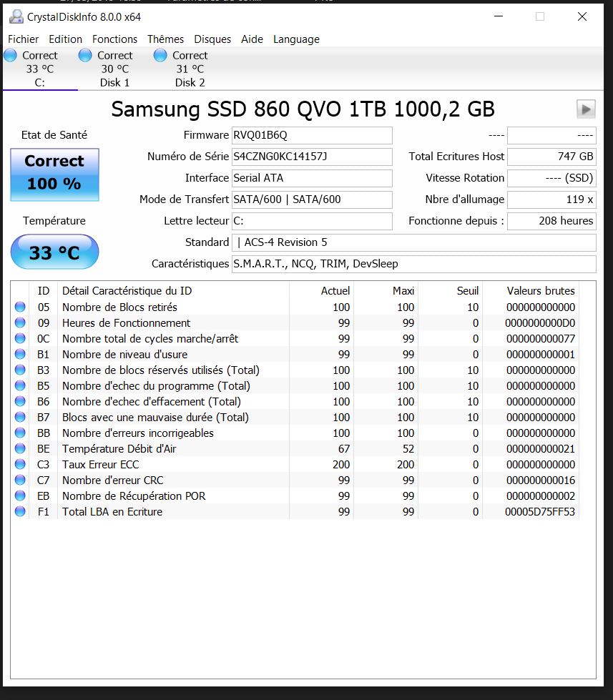Click the Détail Caractéristique du ID column header

click(x=173, y=291)
